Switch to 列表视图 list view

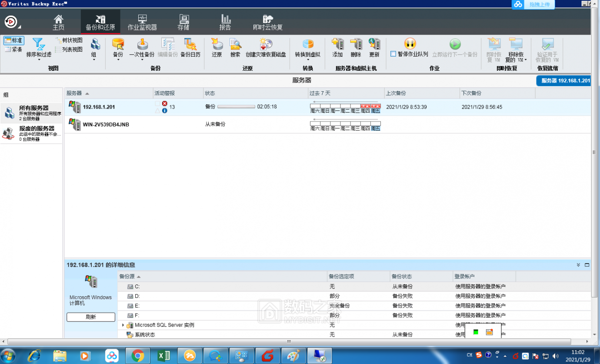pos(69,50)
